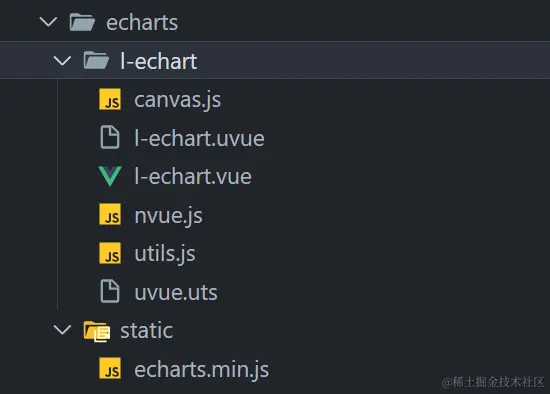Select utils.js in the tree

coord(165,254)
